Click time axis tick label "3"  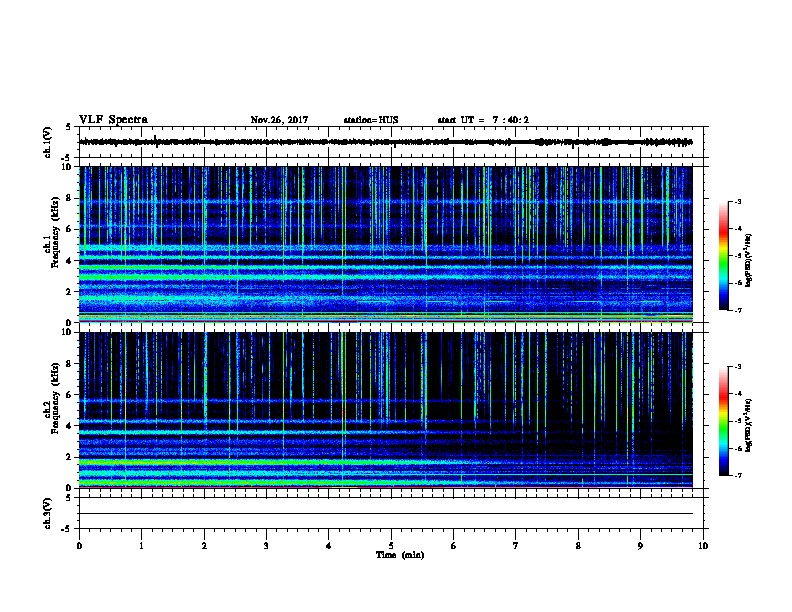pos(266,546)
